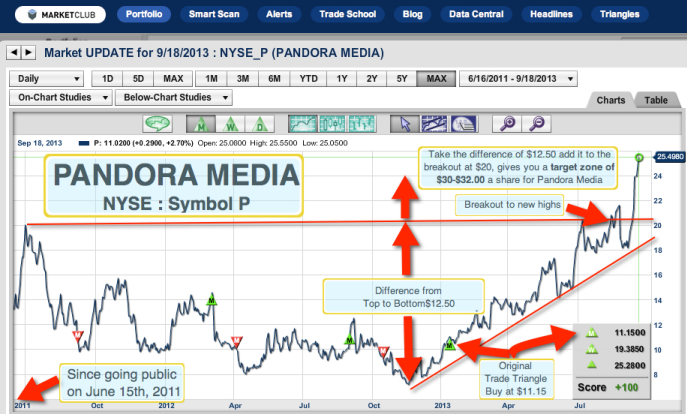Open Data Central section
Image resolution: width=687 pixels, height=414 pixels.
coord(476,14)
